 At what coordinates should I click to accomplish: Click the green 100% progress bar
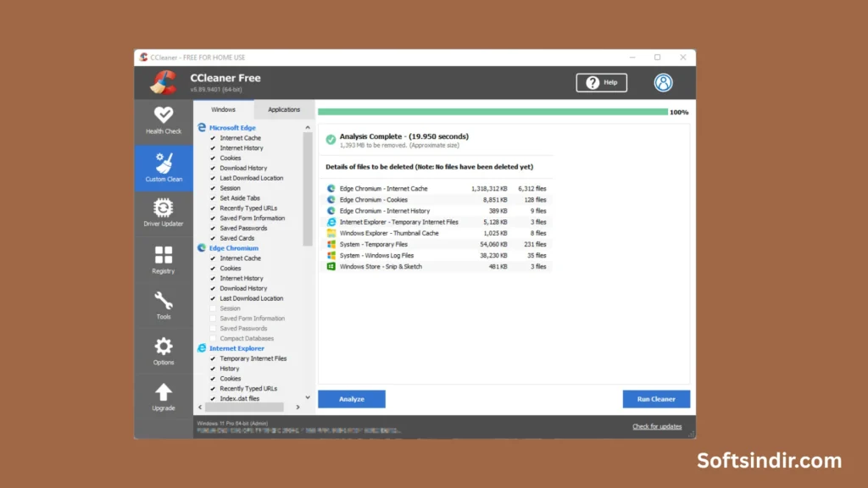(x=492, y=111)
